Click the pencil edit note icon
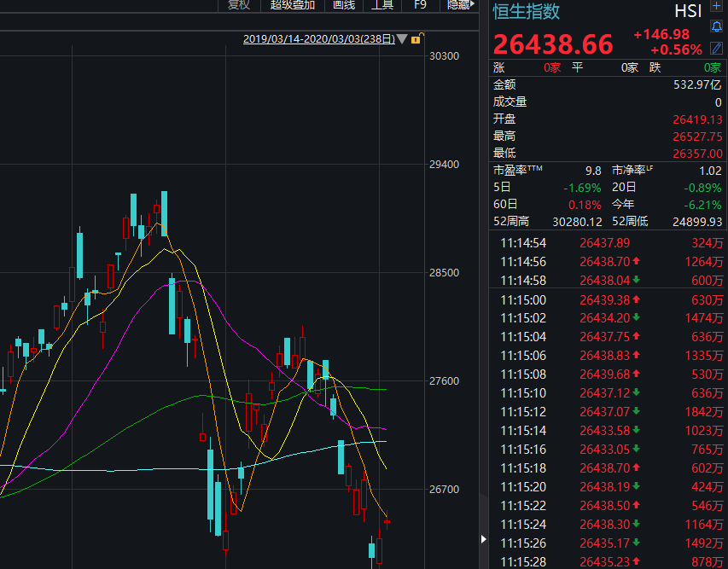This screenshot has height=569, width=728. [x=716, y=48]
